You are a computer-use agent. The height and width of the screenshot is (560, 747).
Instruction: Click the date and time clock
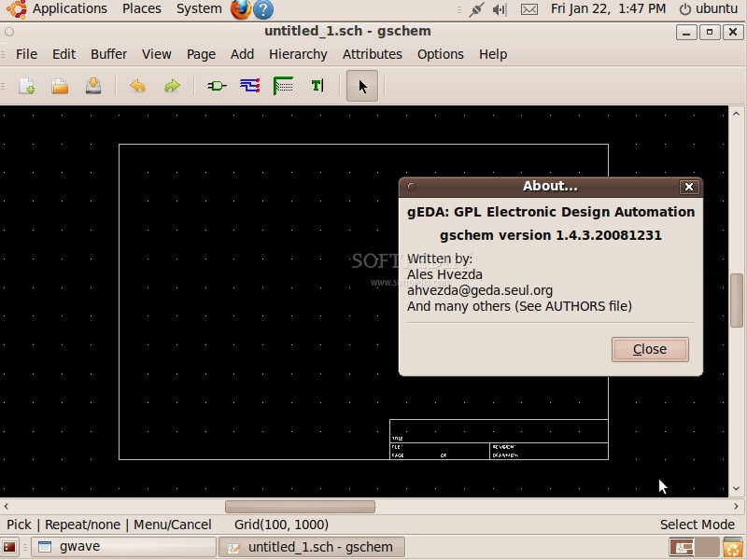coord(608,9)
